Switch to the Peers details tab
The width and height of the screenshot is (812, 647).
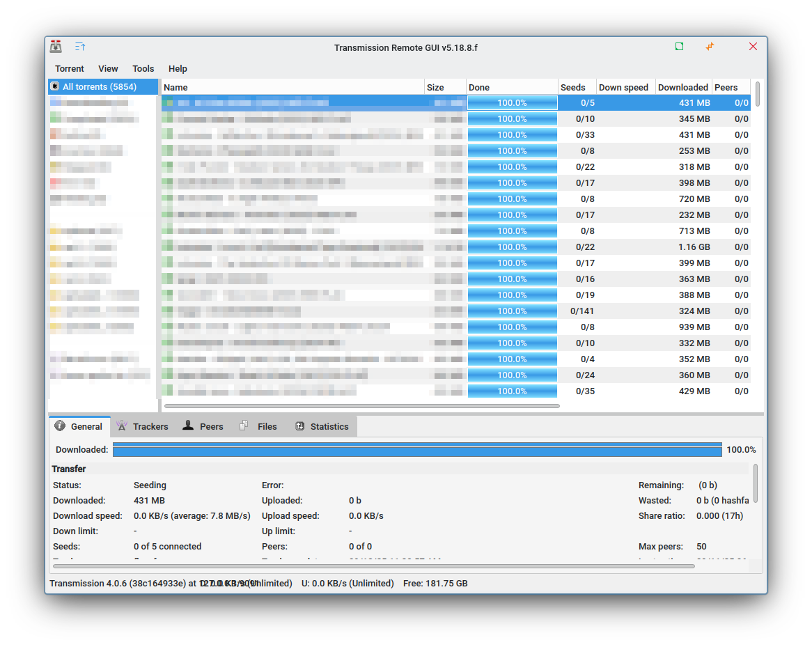(x=203, y=426)
